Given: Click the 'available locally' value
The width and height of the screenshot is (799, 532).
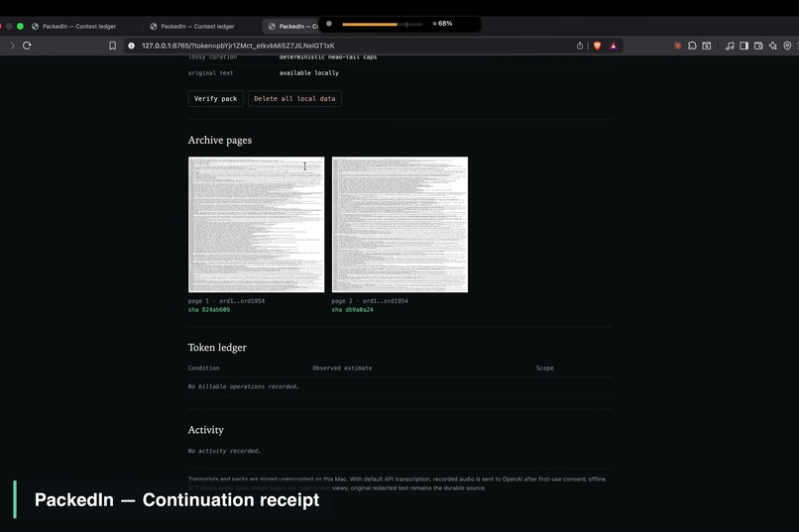Looking at the screenshot, I should tap(309, 72).
